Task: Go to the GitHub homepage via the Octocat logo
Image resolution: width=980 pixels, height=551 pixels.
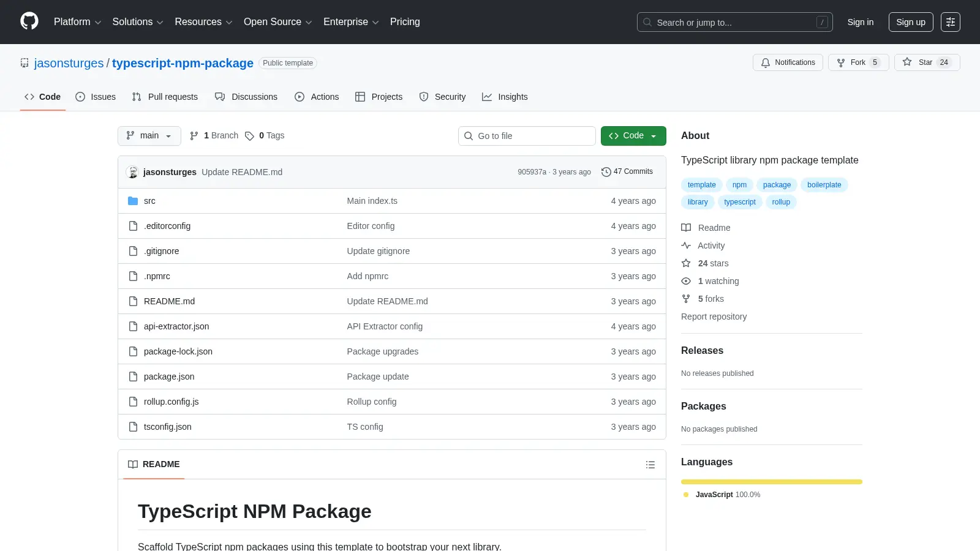Action: pyautogui.click(x=29, y=21)
